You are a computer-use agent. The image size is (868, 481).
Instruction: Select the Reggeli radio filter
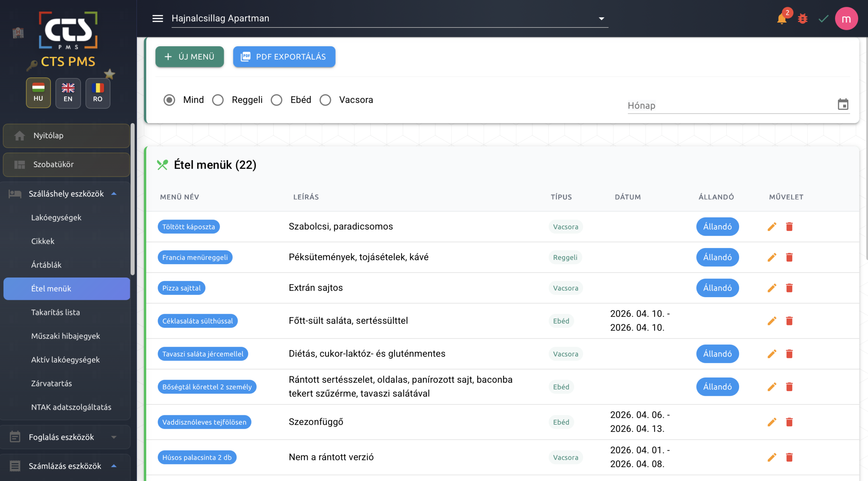click(x=218, y=100)
